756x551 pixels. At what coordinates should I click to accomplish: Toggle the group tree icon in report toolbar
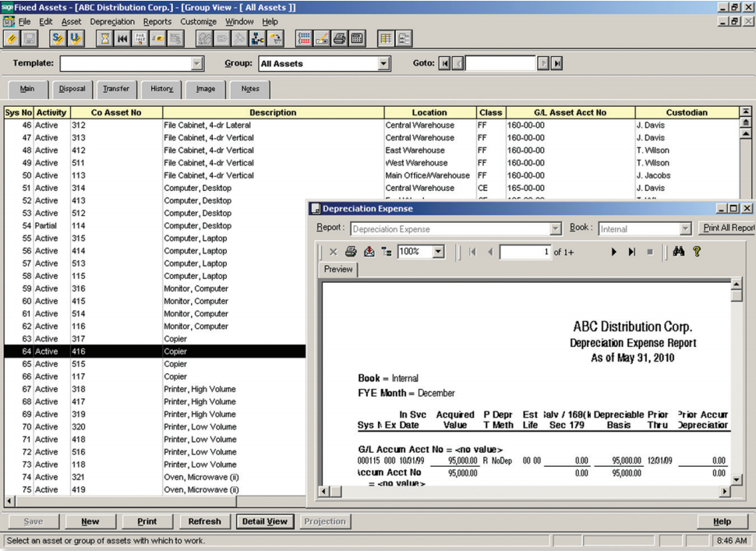387,252
